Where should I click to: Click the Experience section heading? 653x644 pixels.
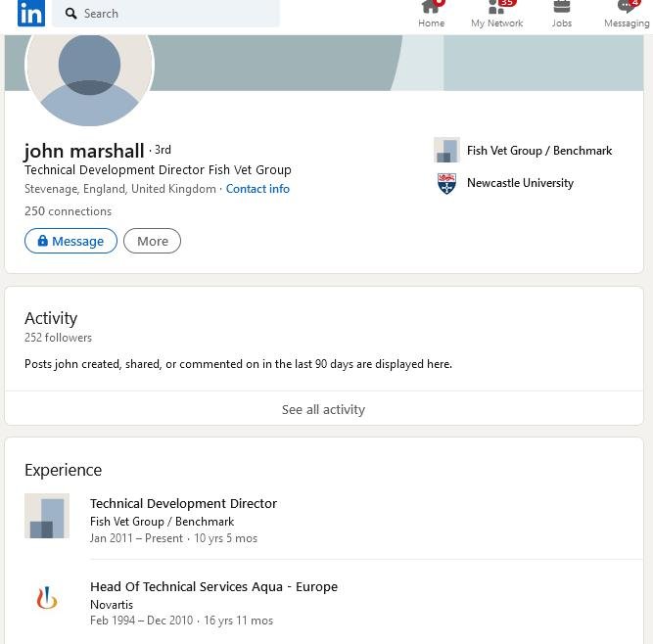(63, 470)
